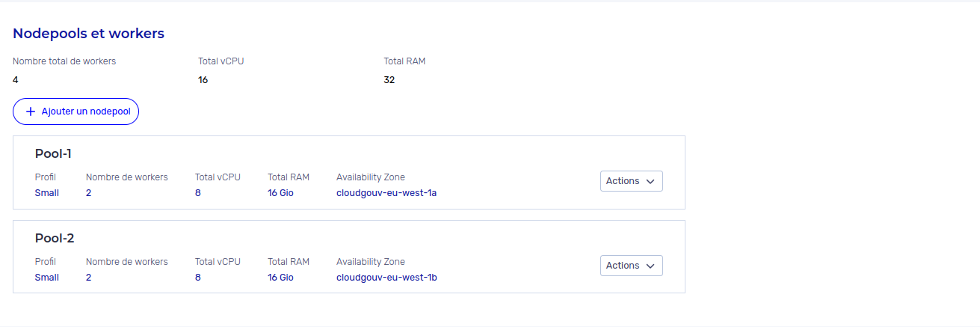Click the Nodepools et workers heading
Screen dimensions: 980x327
[x=89, y=34]
